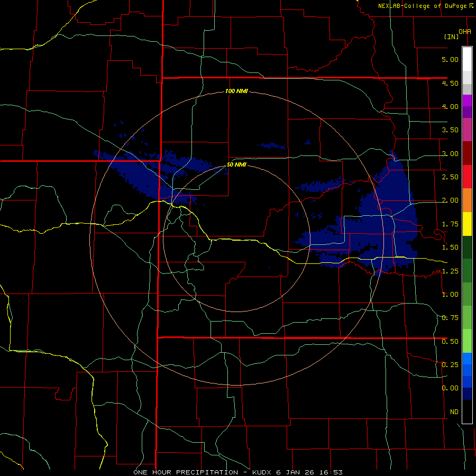Select the 1.50 legend value
The image size is (476, 476).
pyautogui.click(x=450, y=248)
